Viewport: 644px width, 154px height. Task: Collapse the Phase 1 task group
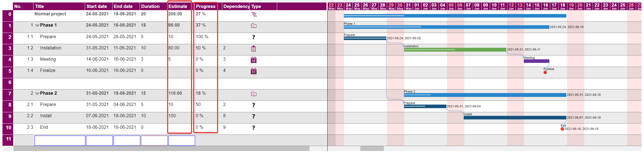(x=37, y=26)
